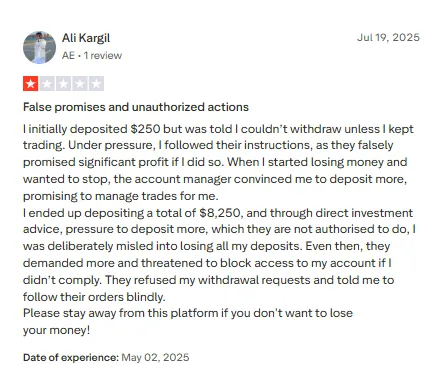This screenshot has width=438, height=371.
Task: Click the $8,250 total in the review text
Action: tap(220, 213)
